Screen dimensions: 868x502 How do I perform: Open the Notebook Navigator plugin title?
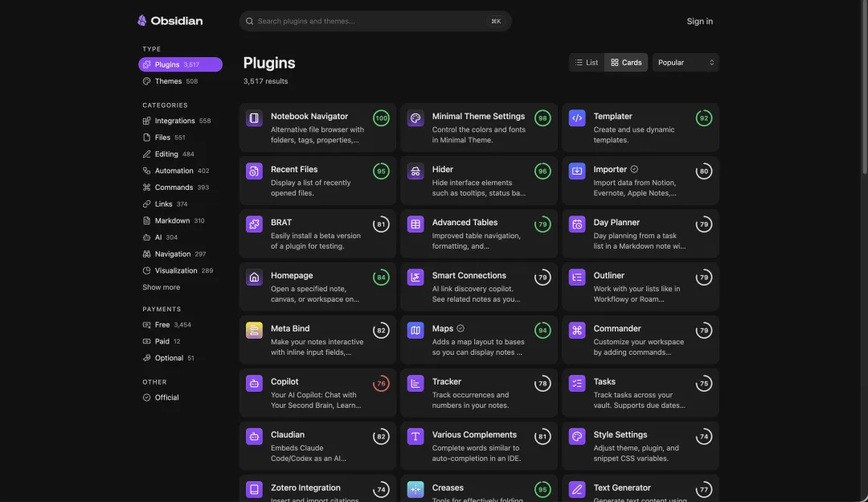point(309,117)
